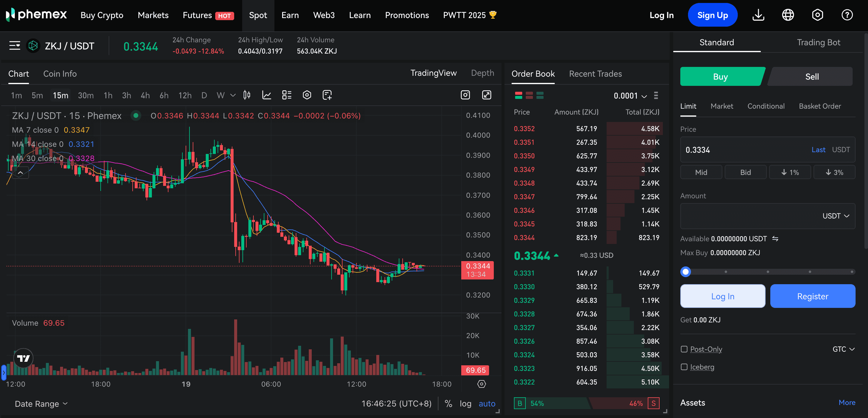Open time axis settings hexagon icon
868x418 pixels.
481,384
